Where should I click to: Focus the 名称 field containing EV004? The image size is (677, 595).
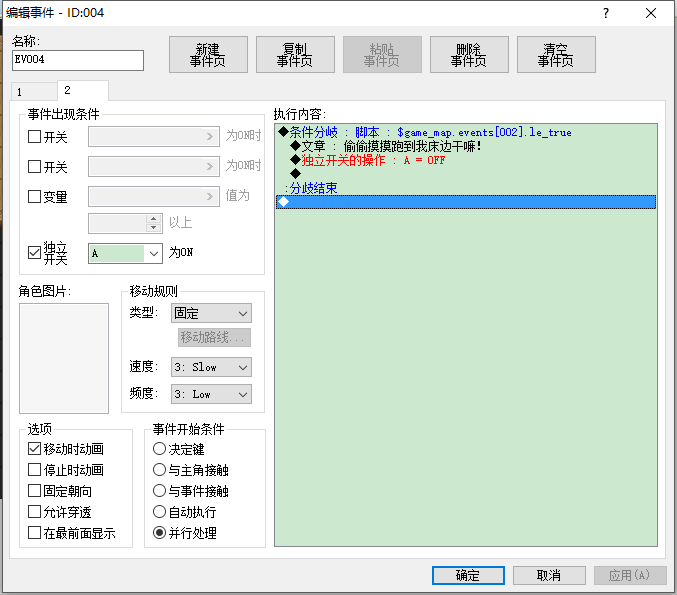click(78, 60)
